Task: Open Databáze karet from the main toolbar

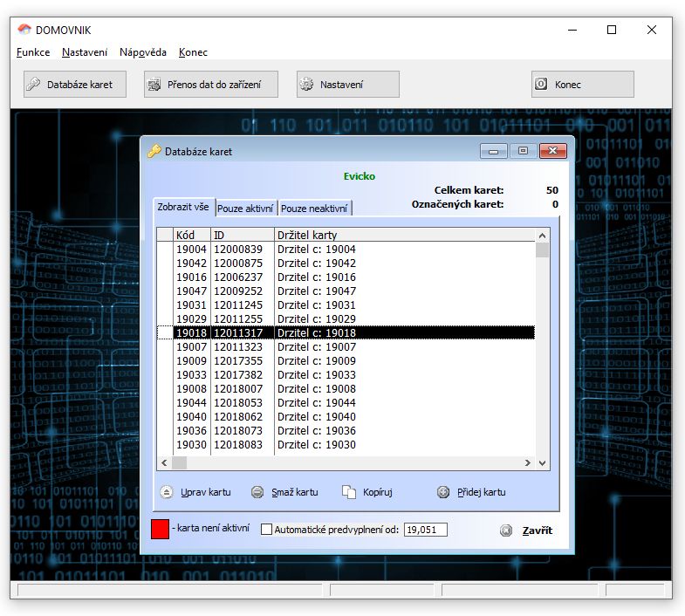Action: click(x=74, y=85)
